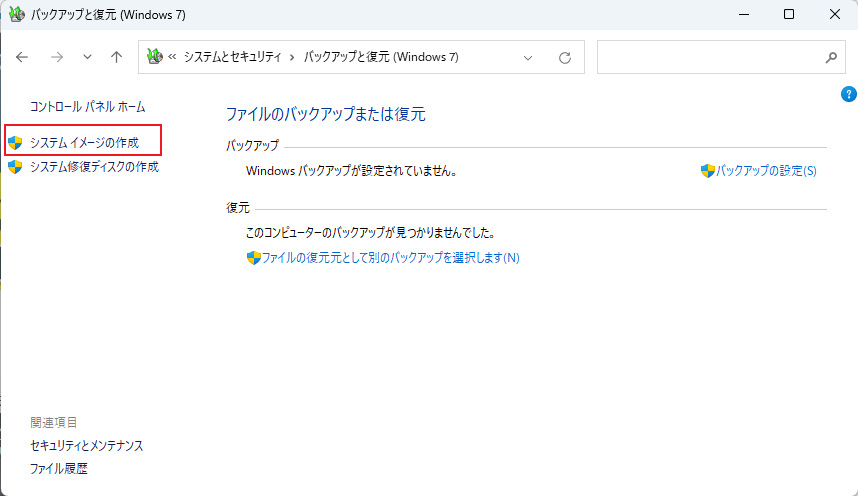Viewport: 858px width, 496px height.
Task: Click shield icon beside ファイルの復元元 link
Action: 253,258
